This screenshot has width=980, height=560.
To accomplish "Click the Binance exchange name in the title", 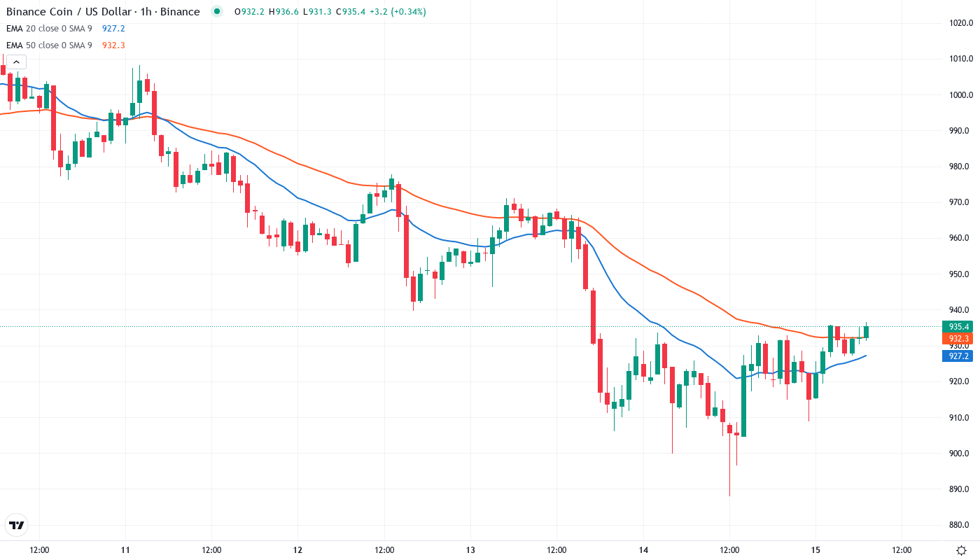I will point(180,11).
